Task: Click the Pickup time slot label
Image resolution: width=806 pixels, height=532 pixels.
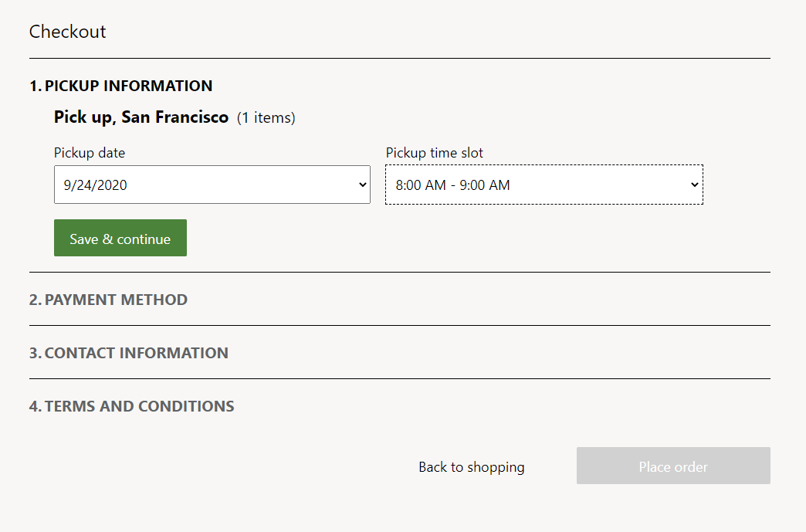Action: 434,152
